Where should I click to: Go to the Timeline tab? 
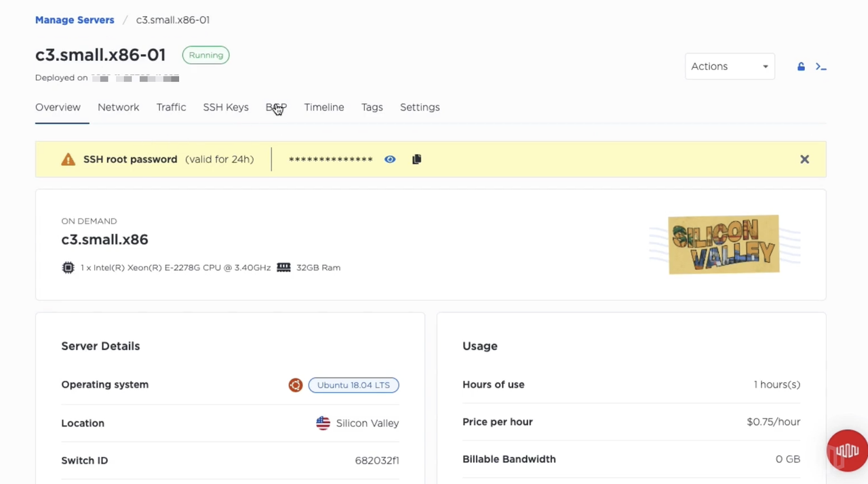[324, 107]
